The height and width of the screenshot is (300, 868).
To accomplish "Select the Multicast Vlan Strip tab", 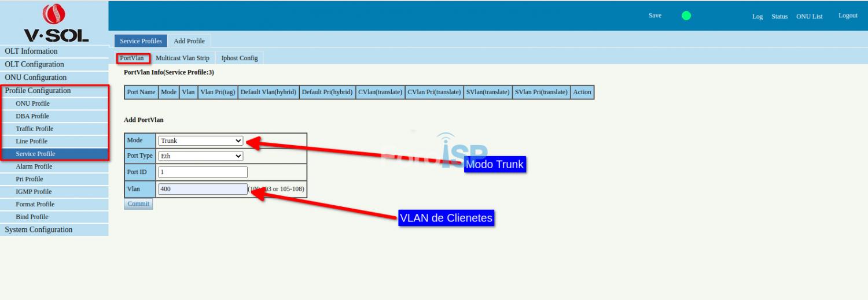I will coord(182,58).
